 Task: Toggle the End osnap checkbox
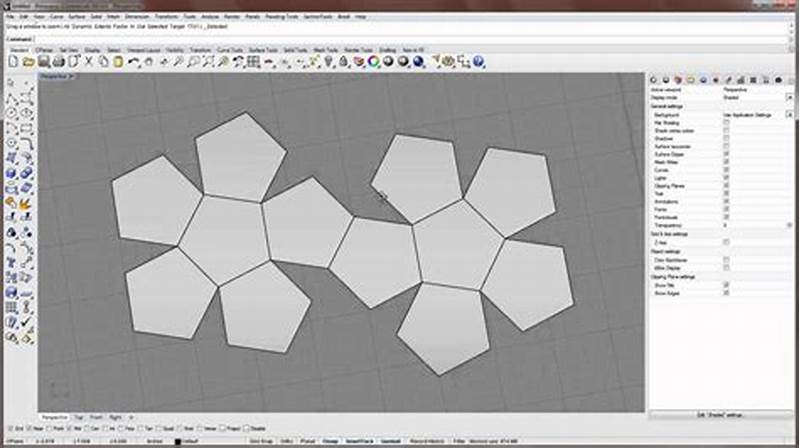click(11, 429)
